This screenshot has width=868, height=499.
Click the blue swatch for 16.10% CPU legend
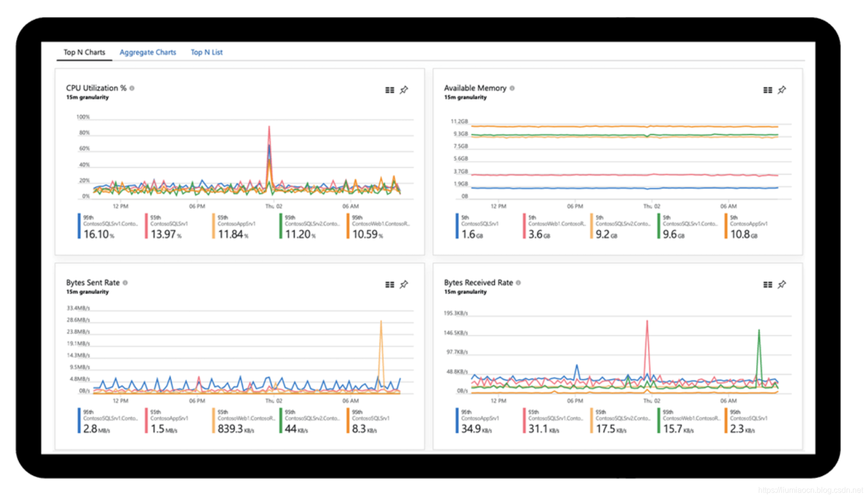[x=79, y=226]
